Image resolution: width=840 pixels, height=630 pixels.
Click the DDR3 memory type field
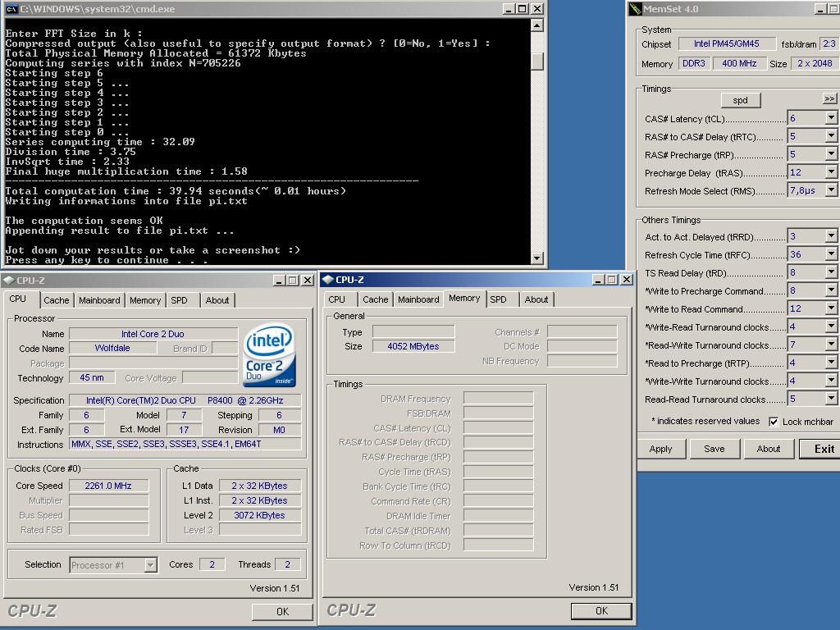694,63
